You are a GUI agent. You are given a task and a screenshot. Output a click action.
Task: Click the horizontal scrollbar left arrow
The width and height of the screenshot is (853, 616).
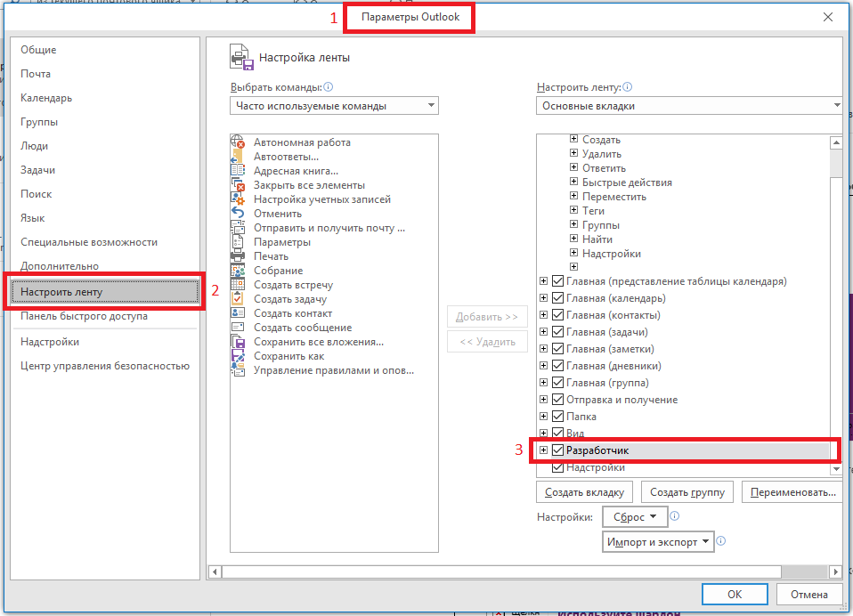[x=215, y=571]
